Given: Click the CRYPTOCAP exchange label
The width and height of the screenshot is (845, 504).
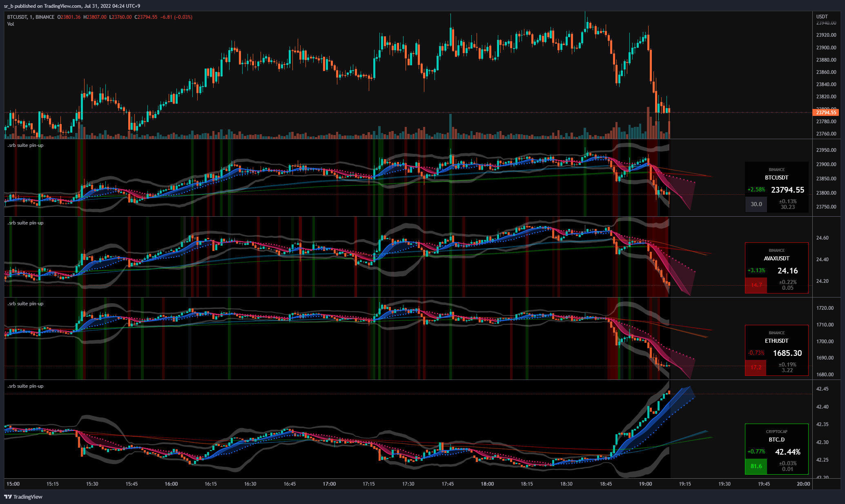Looking at the screenshot, I should click(x=776, y=431).
